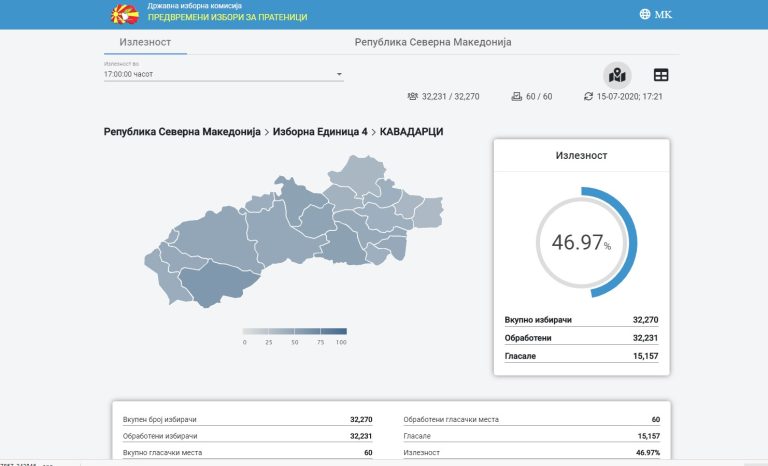
Task: Click ПРЕДВРЕМЕНИ ИЗБОРИ ЗА ПРАТЕНИЦИ title
Action: [x=228, y=17]
